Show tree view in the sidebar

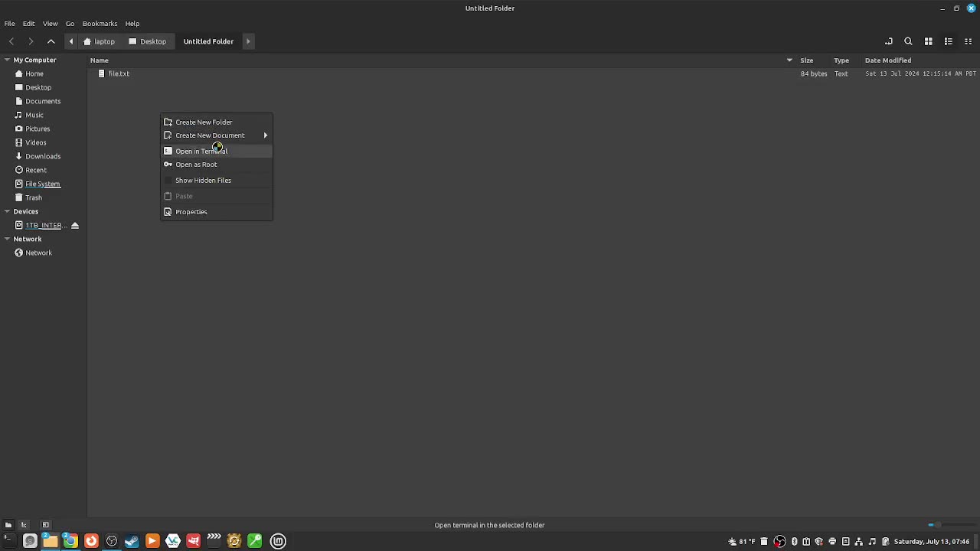[24, 525]
